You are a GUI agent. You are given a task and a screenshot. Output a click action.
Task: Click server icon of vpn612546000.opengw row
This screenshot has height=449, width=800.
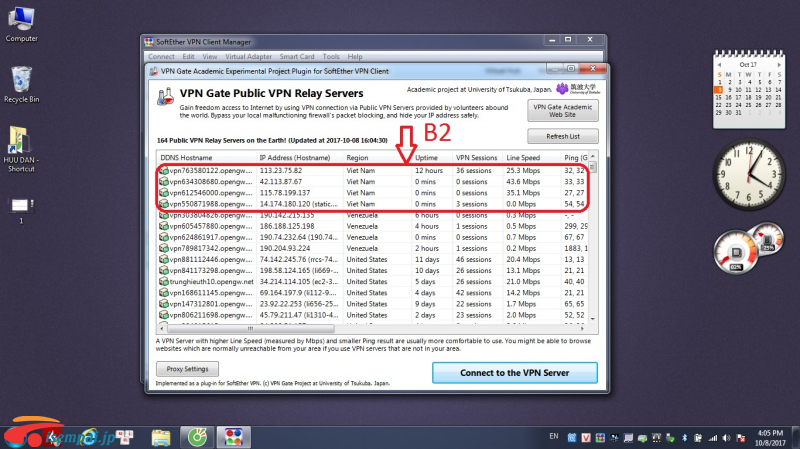(x=164, y=193)
